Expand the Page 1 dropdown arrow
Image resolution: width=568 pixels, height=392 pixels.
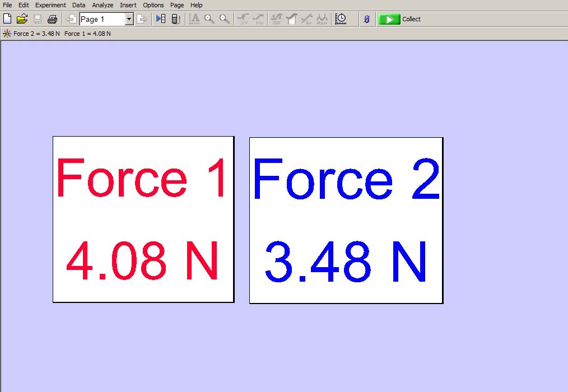129,19
